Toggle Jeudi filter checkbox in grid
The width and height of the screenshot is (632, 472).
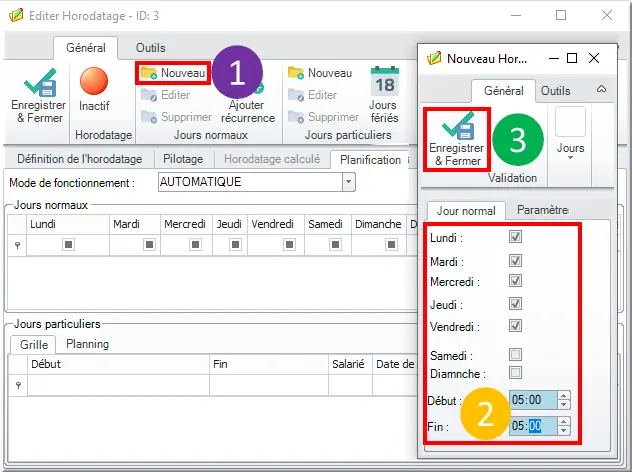coord(235,244)
